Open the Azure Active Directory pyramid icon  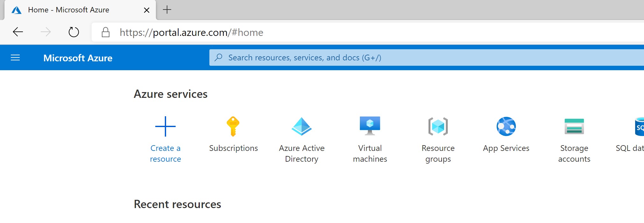tap(302, 126)
